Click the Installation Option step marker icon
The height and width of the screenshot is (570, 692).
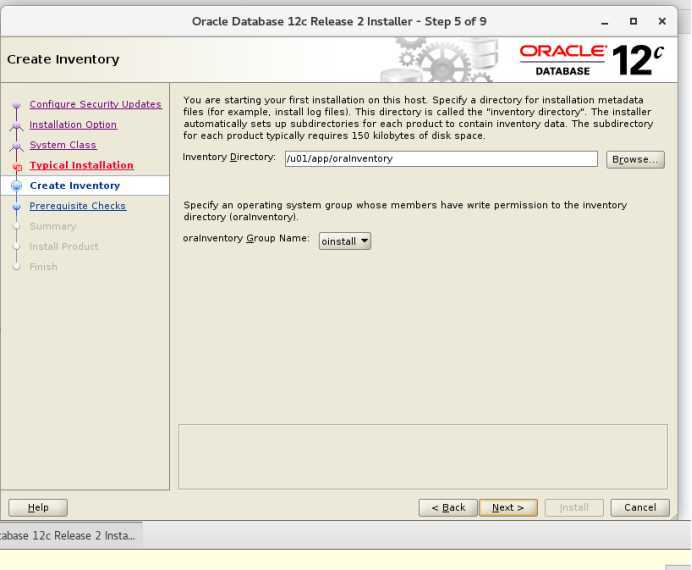(x=17, y=126)
